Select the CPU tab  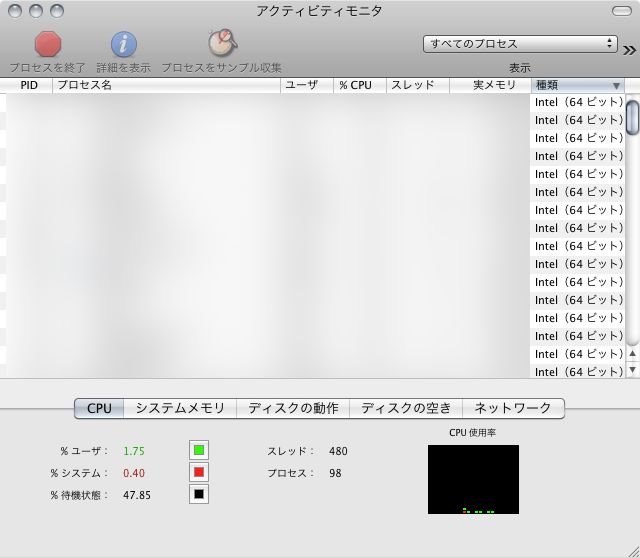pos(99,409)
